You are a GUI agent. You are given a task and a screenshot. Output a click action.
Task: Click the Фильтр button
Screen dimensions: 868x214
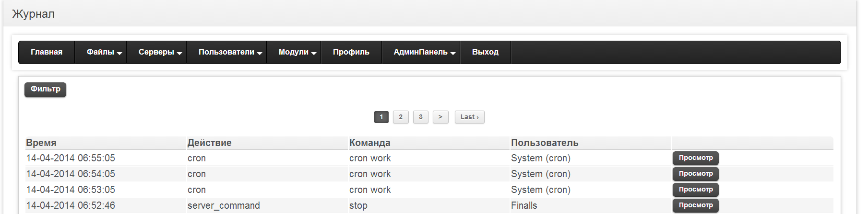pos(46,90)
